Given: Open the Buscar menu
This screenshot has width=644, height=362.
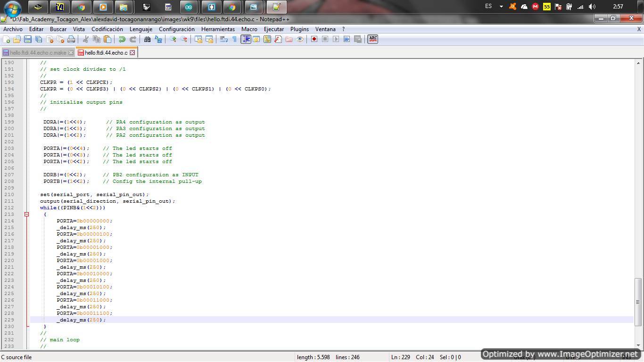Looking at the screenshot, I should tap(58, 29).
